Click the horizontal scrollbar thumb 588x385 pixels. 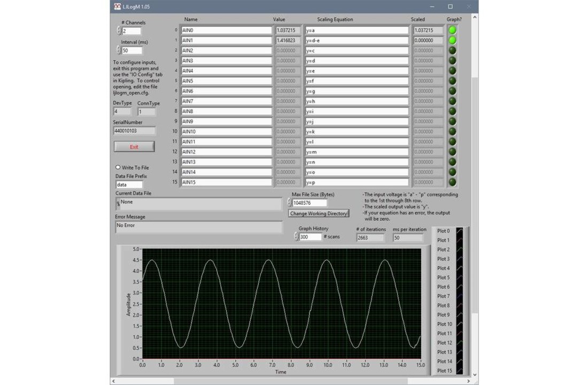point(291,381)
